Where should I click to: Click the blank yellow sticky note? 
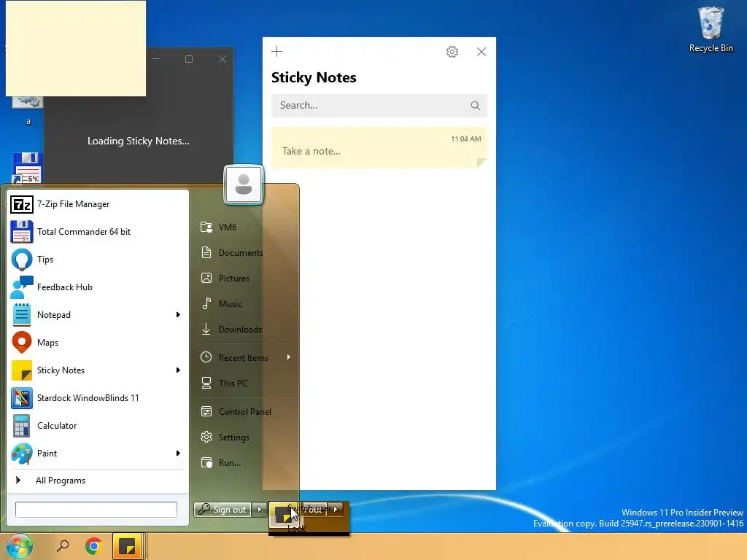[x=76, y=49]
